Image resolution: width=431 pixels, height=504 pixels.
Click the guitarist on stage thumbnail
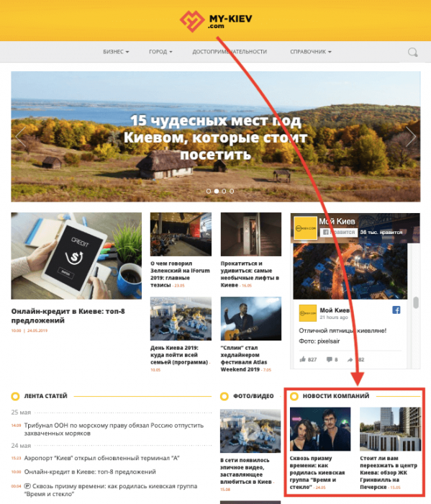click(251, 318)
